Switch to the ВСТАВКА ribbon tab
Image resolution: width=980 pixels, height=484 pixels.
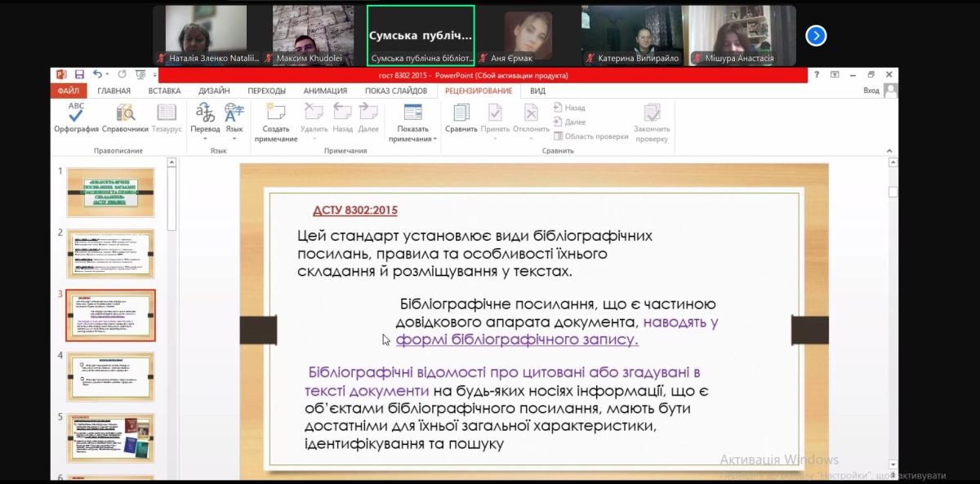point(164,91)
